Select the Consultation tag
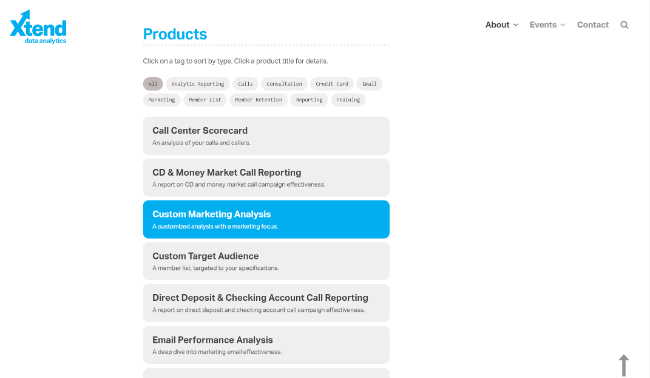This screenshot has width=650, height=378. click(x=284, y=84)
